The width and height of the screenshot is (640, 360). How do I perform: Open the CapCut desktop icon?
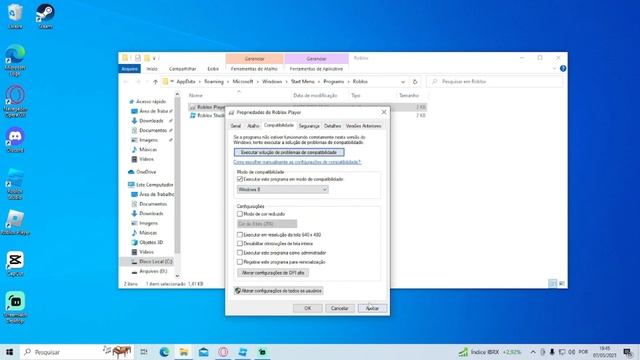click(15, 264)
